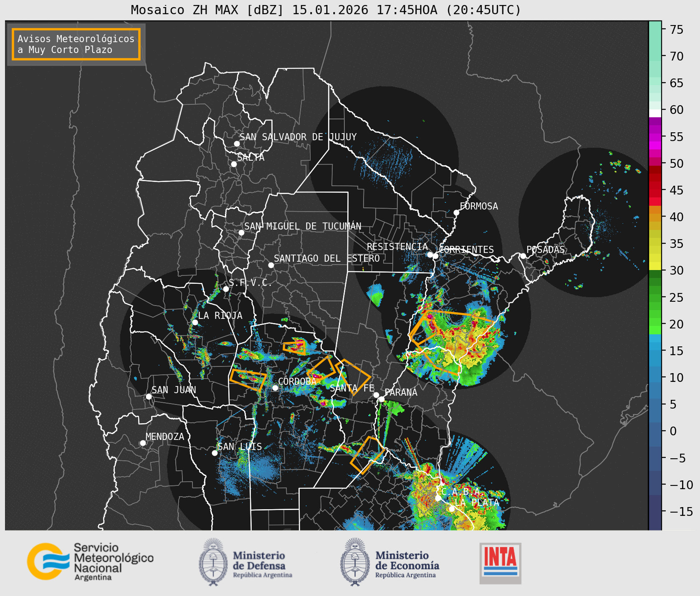Click the SANTIAGO DEL ESTERO city dot

[271, 265]
